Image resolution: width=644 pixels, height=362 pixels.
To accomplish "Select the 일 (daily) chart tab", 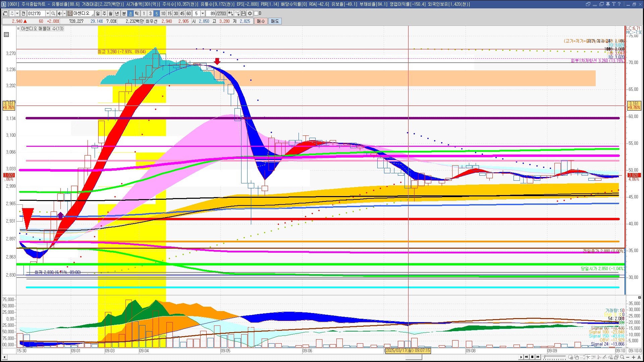I will (x=98, y=13).
